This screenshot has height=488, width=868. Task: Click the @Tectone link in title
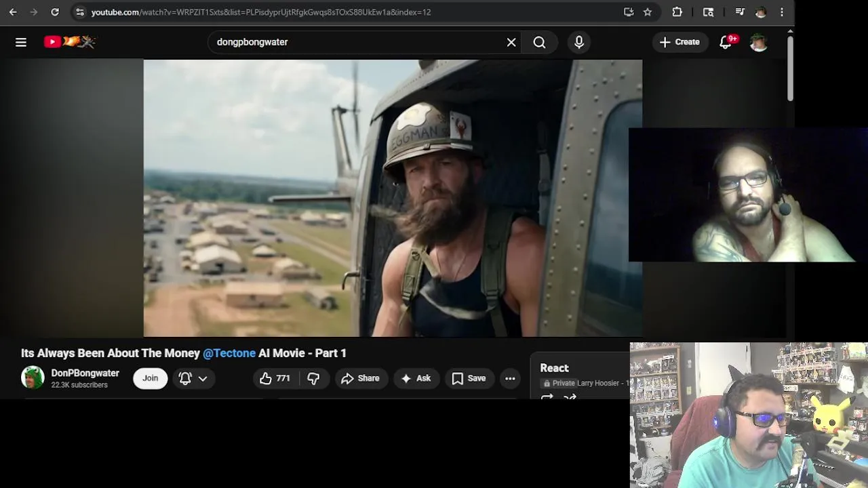229,353
